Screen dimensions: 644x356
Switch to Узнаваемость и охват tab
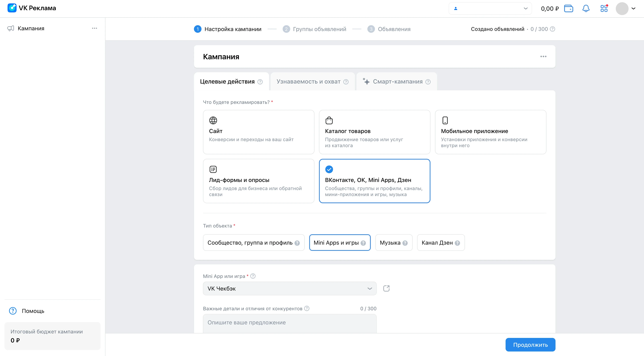(312, 81)
